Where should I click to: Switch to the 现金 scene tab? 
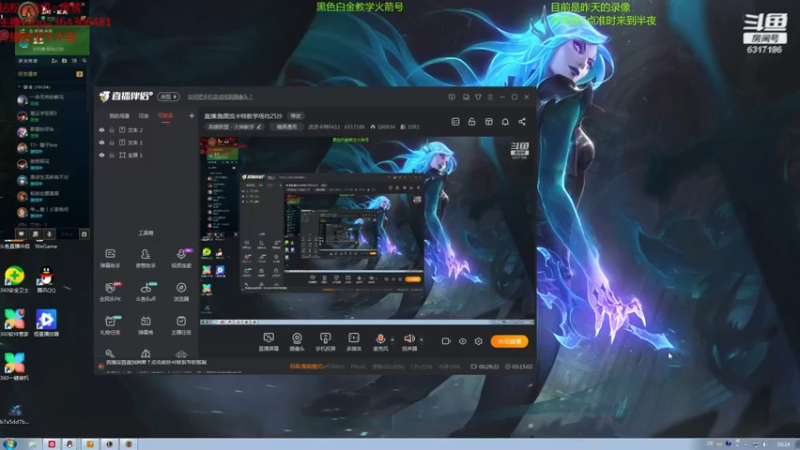pos(144,116)
